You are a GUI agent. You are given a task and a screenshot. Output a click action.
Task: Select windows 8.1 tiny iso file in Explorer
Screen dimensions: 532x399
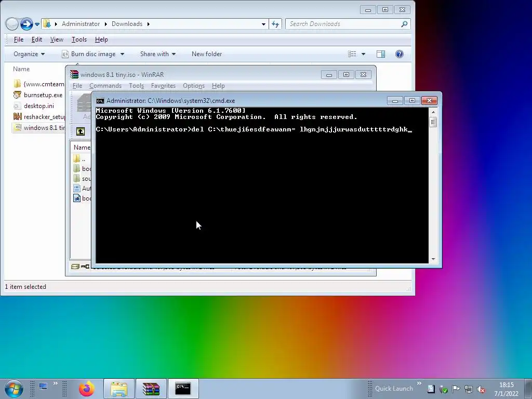38,128
